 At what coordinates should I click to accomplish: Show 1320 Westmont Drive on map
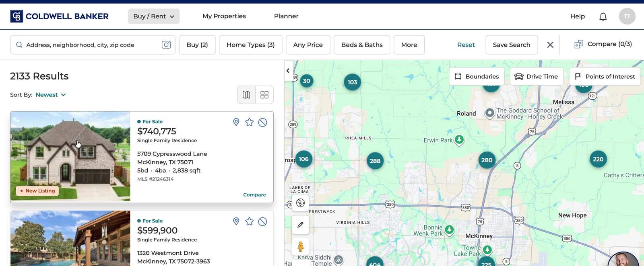point(236,221)
